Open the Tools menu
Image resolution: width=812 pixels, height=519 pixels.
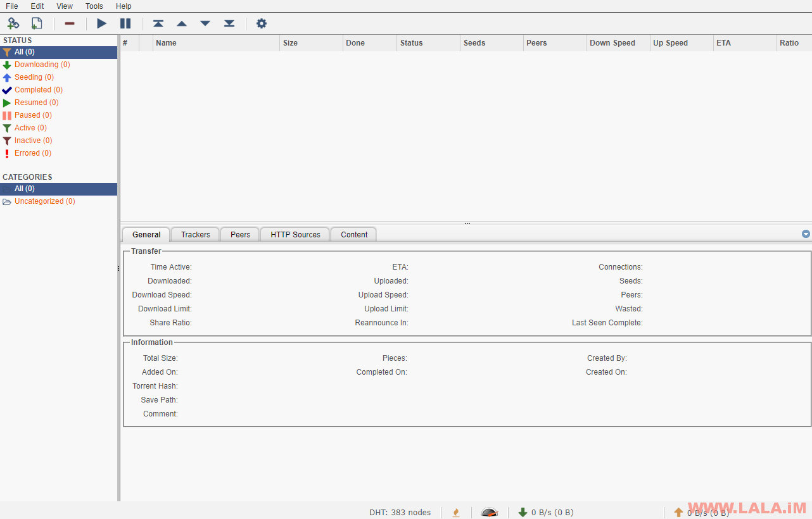[x=94, y=6]
